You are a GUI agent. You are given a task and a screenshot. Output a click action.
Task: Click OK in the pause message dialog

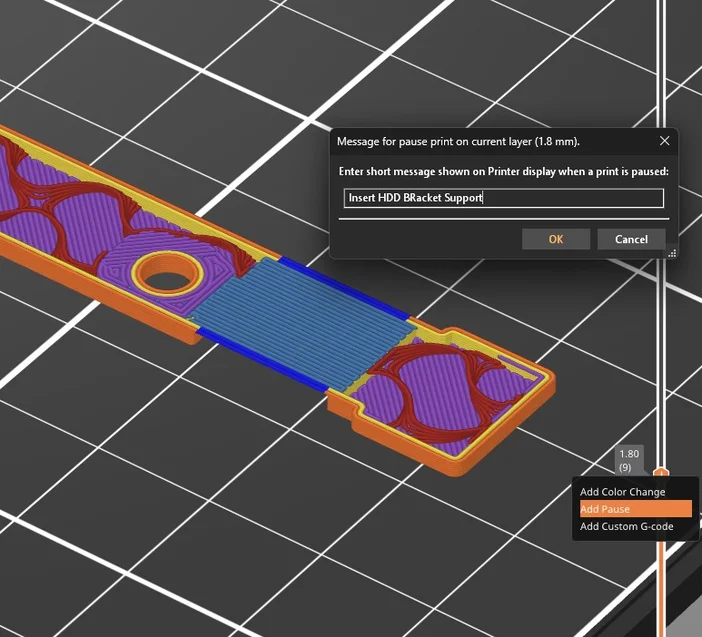(x=556, y=239)
